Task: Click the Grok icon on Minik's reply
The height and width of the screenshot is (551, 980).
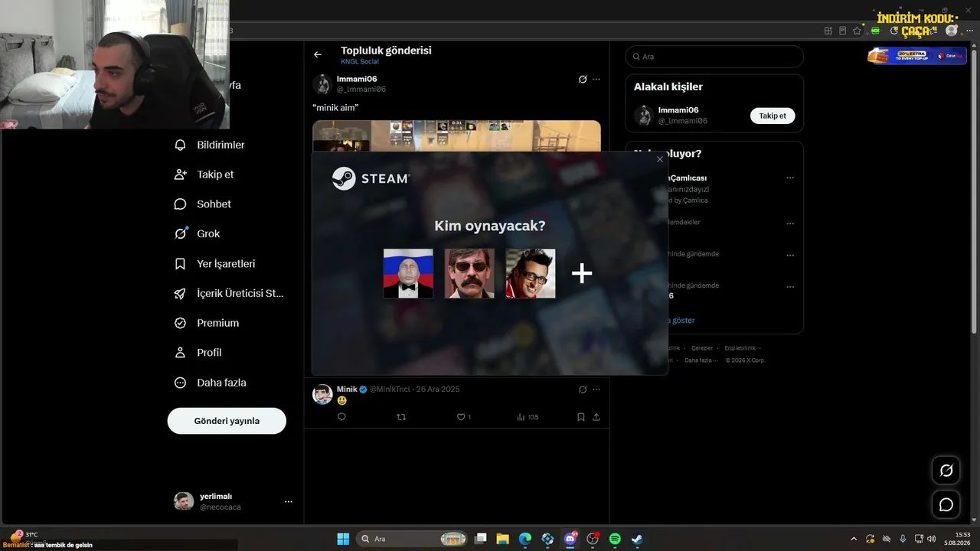Action: pos(583,390)
